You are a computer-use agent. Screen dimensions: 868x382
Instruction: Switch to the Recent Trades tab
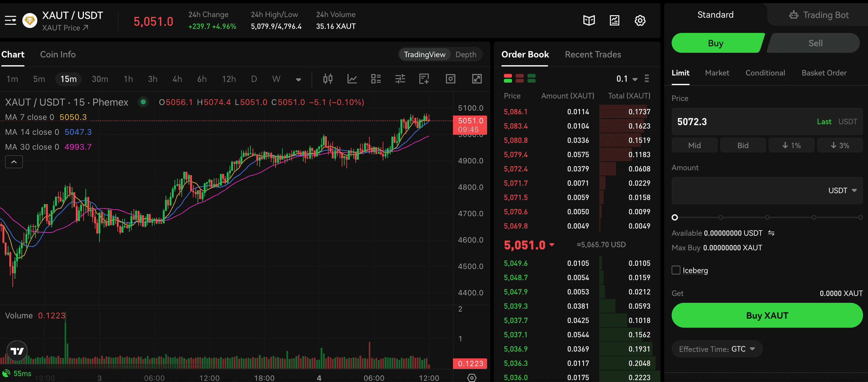tap(593, 55)
